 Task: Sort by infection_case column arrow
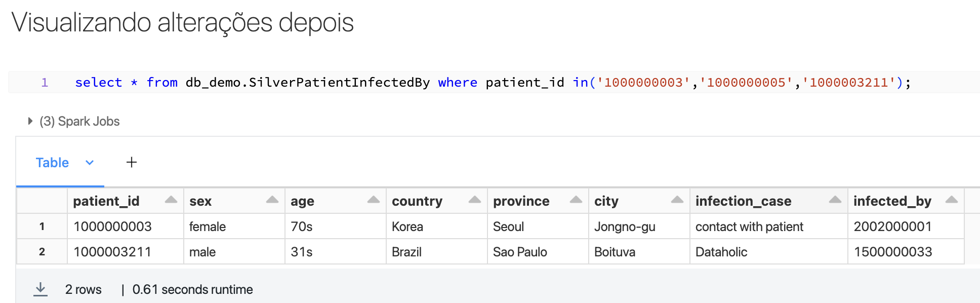point(835,200)
